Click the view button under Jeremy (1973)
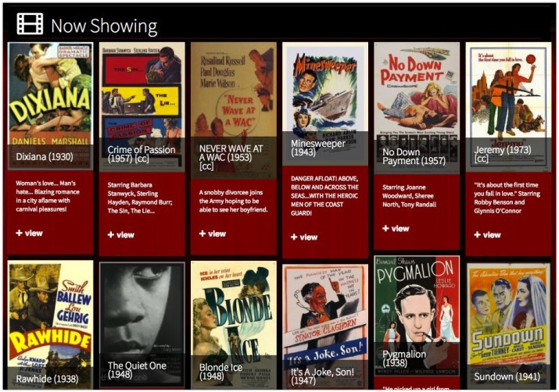Screen dimensions: 559x392 tap(487, 234)
